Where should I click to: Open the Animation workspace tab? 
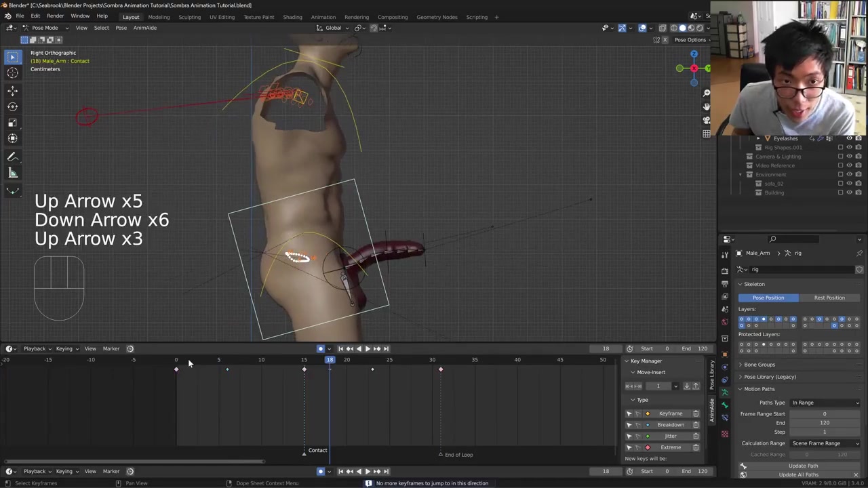323,17
